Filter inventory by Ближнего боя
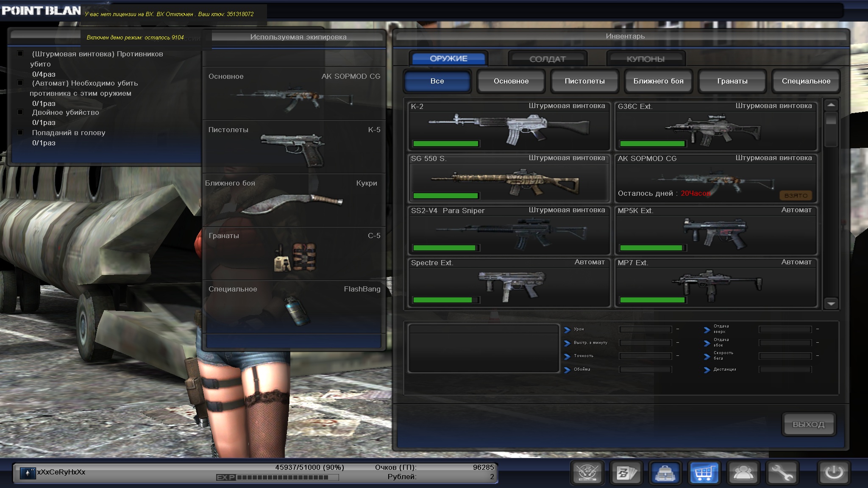Viewport: 868px width, 488px height. coord(659,81)
